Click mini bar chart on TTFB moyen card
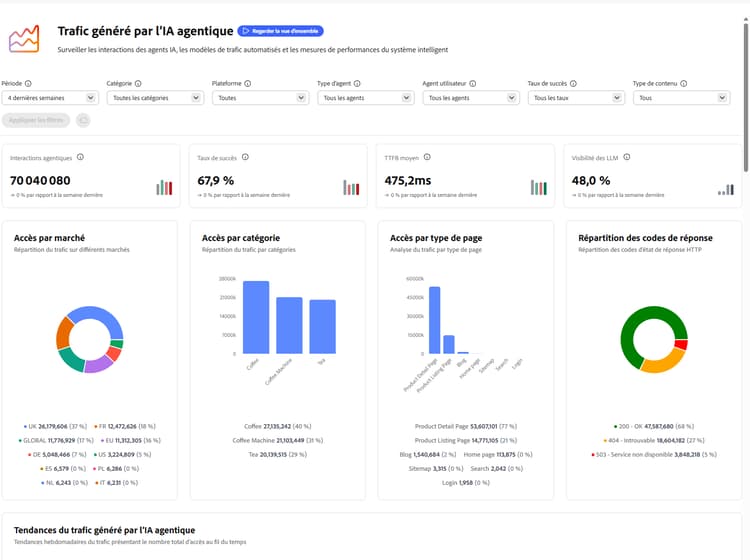Viewport: 750px width, 560px height. pyautogui.click(x=539, y=187)
